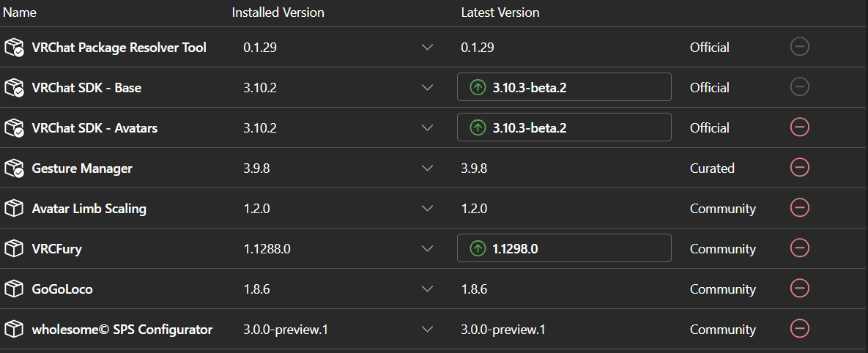The height and width of the screenshot is (353, 868).
Task: Remove the VRCFury package
Action: point(800,248)
